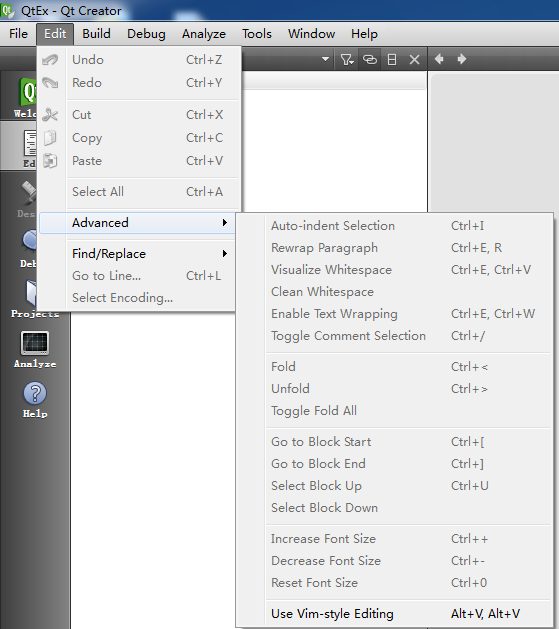Select Go to Block End
The height and width of the screenshot is (629, 559).
click(395, 464)
